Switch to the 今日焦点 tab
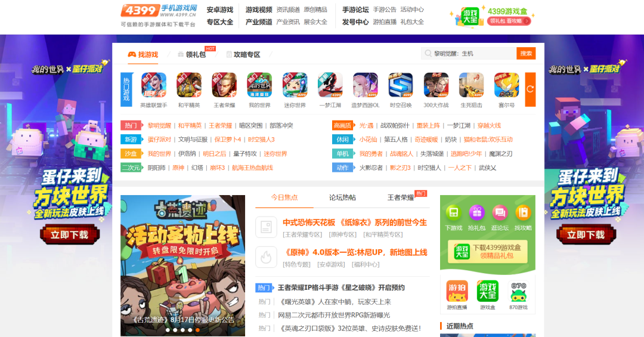Screen dimensions: 644x337 click(x=284, y=197)
